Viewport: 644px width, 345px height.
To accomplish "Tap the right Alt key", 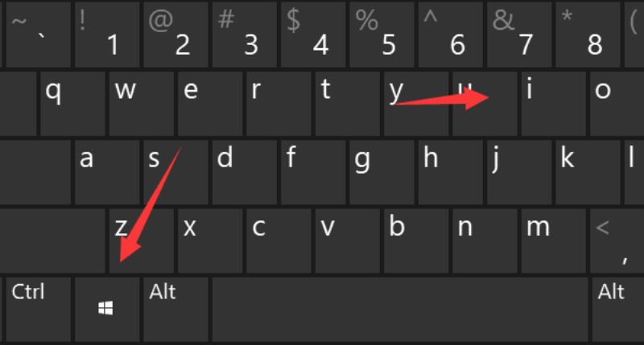I will click(x=617, y=310).
